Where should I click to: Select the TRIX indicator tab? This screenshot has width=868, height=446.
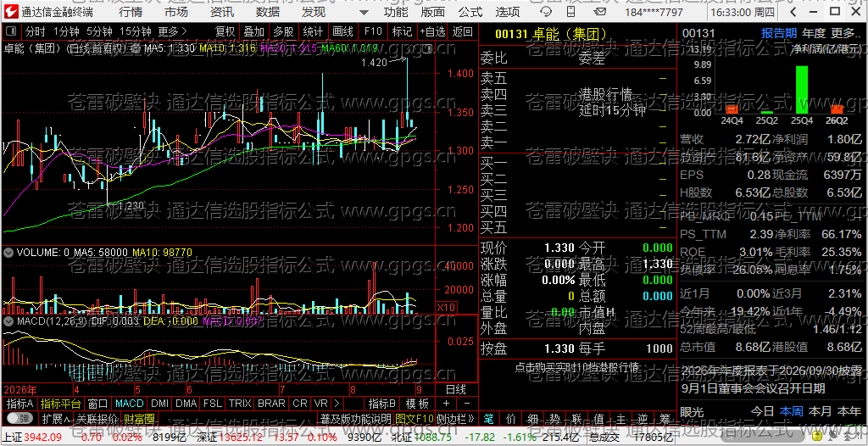(x=239, y=403)
